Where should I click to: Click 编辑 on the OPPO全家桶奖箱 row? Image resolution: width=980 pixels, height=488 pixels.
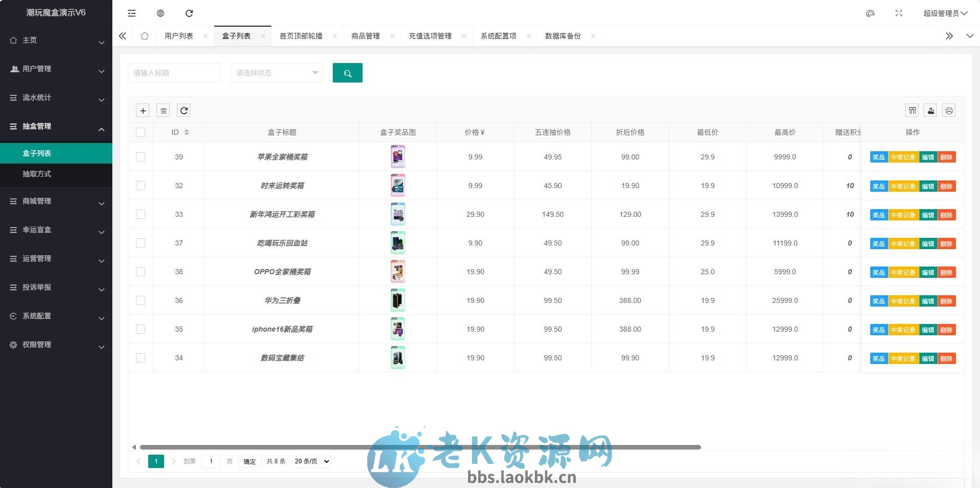point(929,272)
